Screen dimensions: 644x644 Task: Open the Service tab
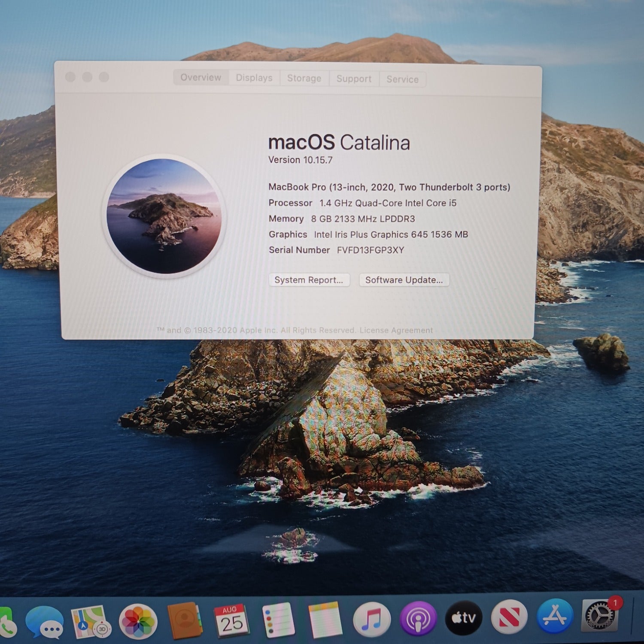pos(402,79)
